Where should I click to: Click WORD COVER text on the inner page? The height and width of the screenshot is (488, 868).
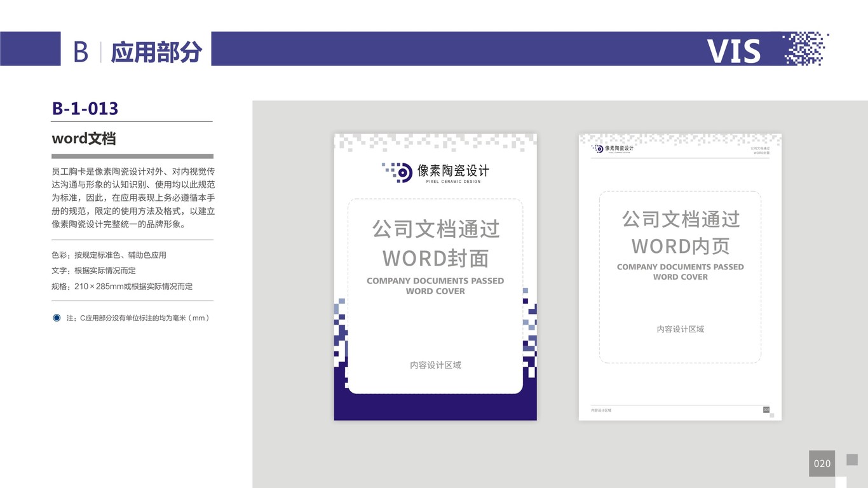681,277
